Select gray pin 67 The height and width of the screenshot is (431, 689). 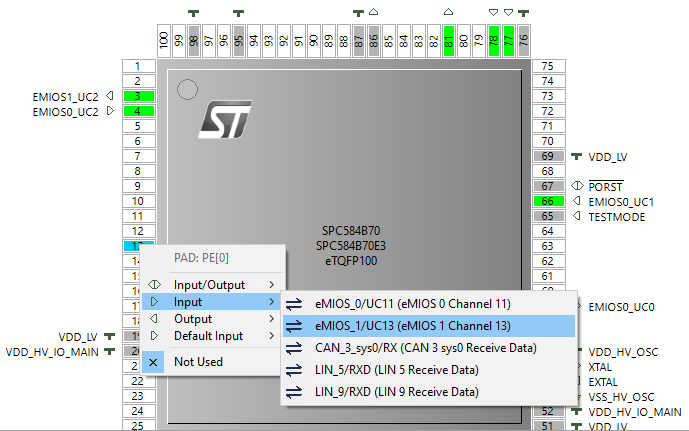[x=548, y=186]
